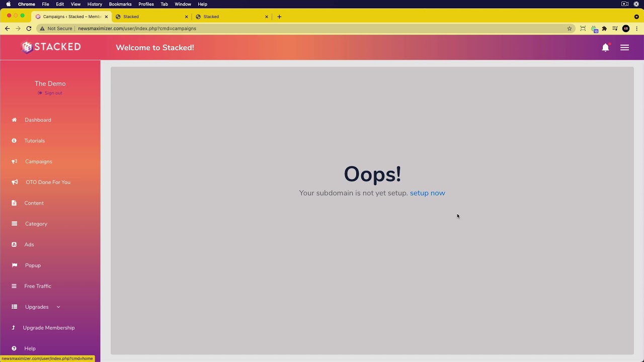Switch to the second Stacked tab
The height and width of the screenshot is (362, 644).
pyautogui.click(x=151, y=17)
